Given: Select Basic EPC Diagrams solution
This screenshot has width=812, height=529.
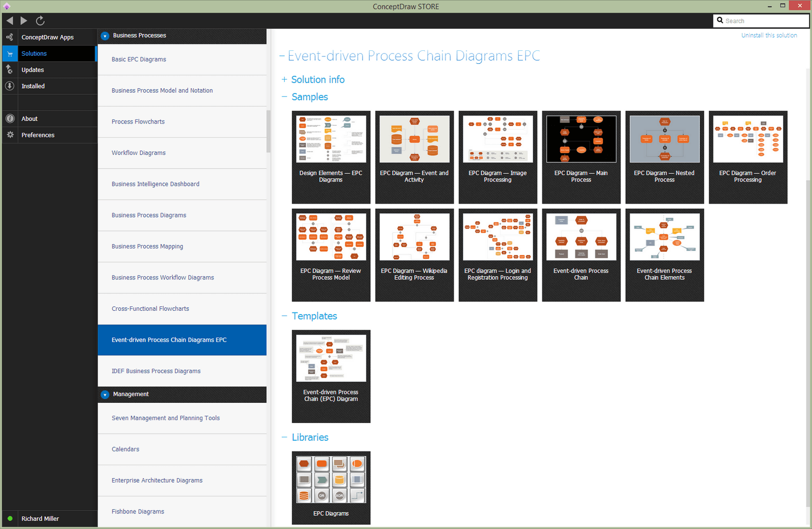Looking at the screenshot, I should click(x=182, y=60).
